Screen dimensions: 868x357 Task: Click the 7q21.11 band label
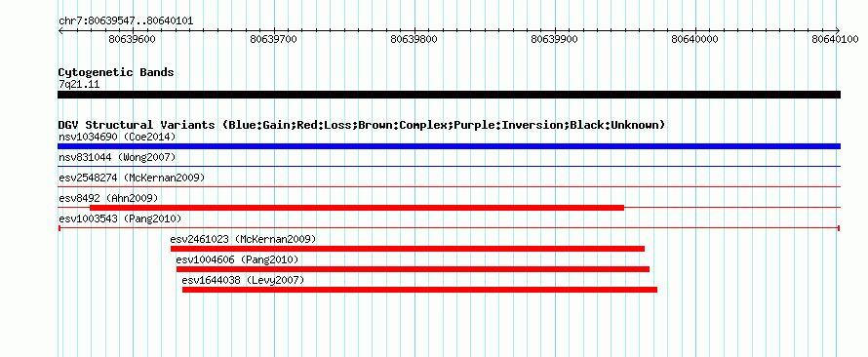(79, 84)
